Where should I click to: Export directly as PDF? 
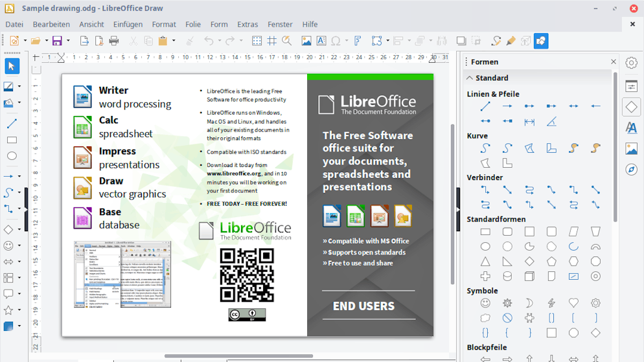[99, 41]
